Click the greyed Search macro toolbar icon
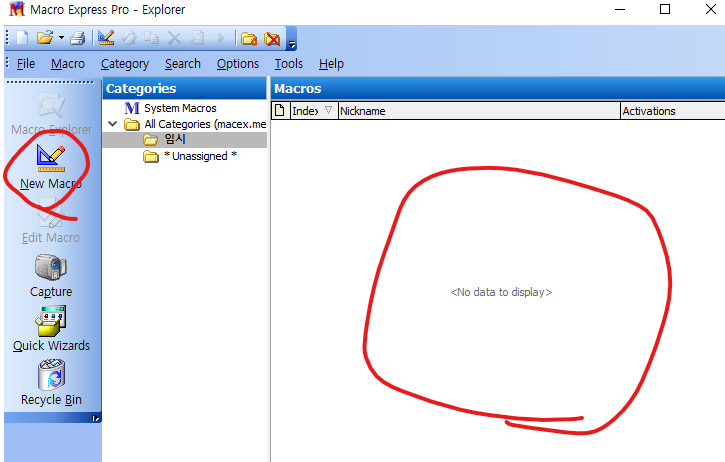725x462 pixels. pos(197,38)
